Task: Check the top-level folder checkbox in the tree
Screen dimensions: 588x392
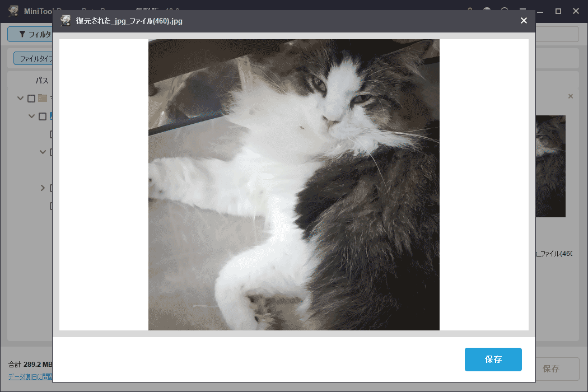Action: point(30,98)
